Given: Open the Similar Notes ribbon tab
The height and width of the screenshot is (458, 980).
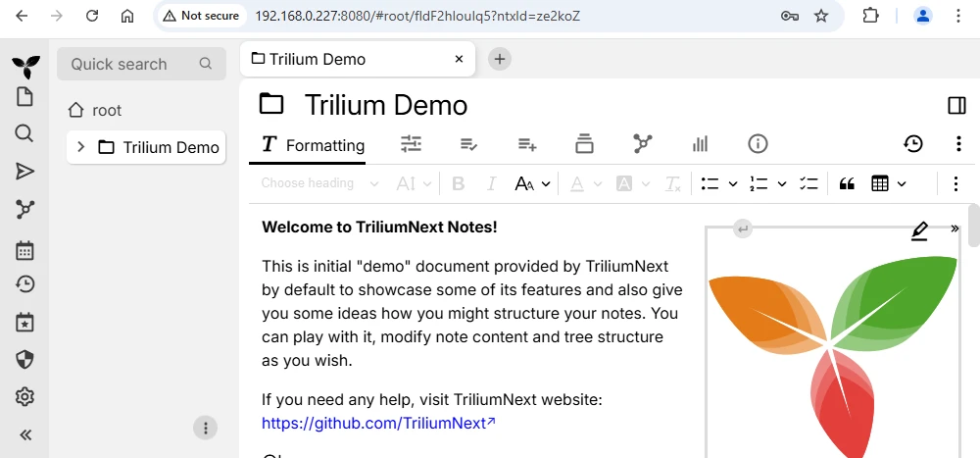Looking at the screenshot, I should coord(700,144).
